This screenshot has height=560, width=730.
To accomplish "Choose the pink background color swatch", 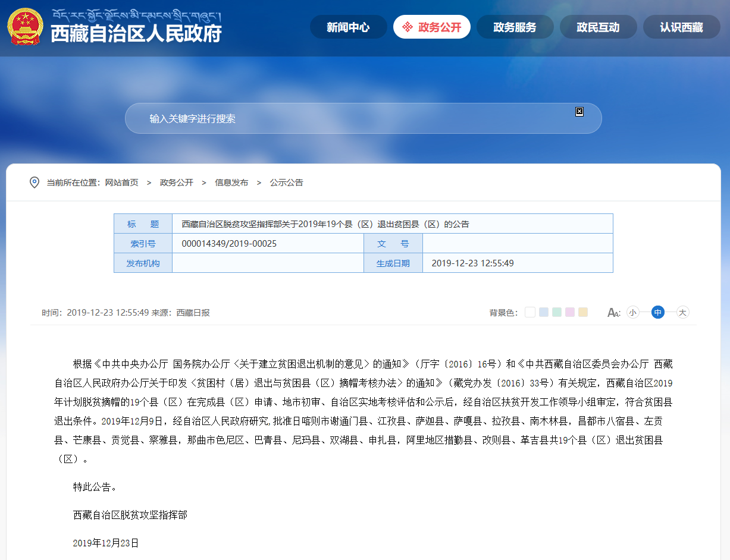I will click(x=570, y=312).
